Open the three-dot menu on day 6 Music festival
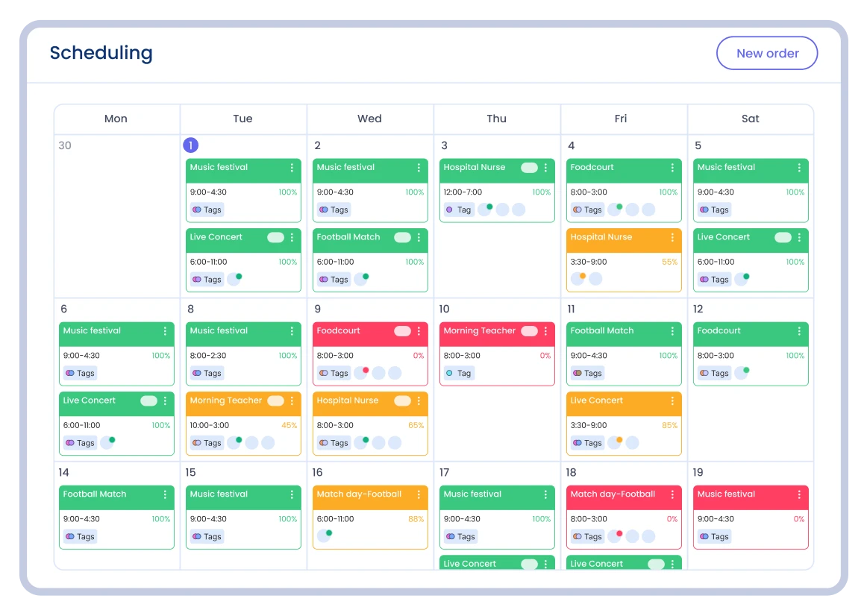Image resolution: width=867 pixels, height=616 pixels. (165, 331)
